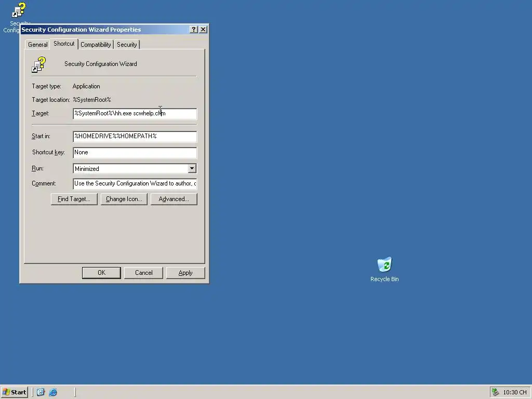Expand the Run dropdown arrow
Image resolution: width=532 pixels, height=399 pixels.
pos(192,169)
